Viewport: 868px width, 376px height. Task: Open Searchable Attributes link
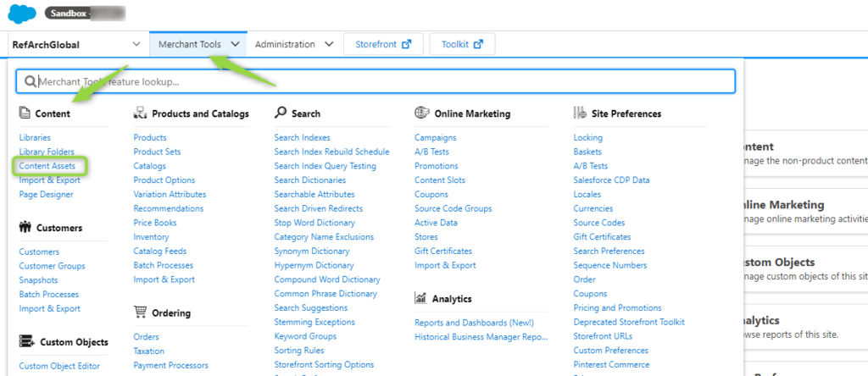(315, 194)
